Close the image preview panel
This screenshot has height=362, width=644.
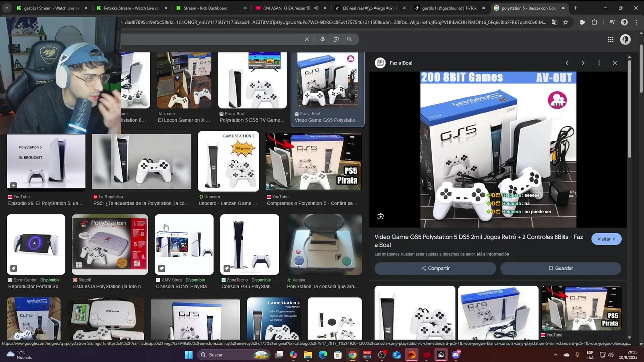(615, 63)
